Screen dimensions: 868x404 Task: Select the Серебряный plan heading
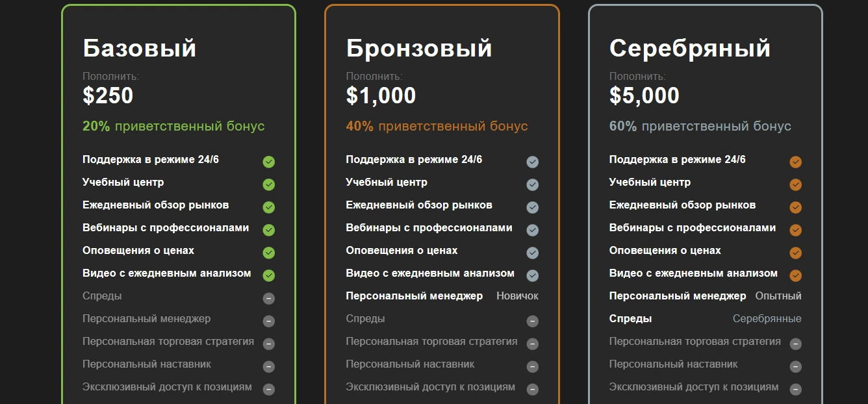tap(690, 49)
